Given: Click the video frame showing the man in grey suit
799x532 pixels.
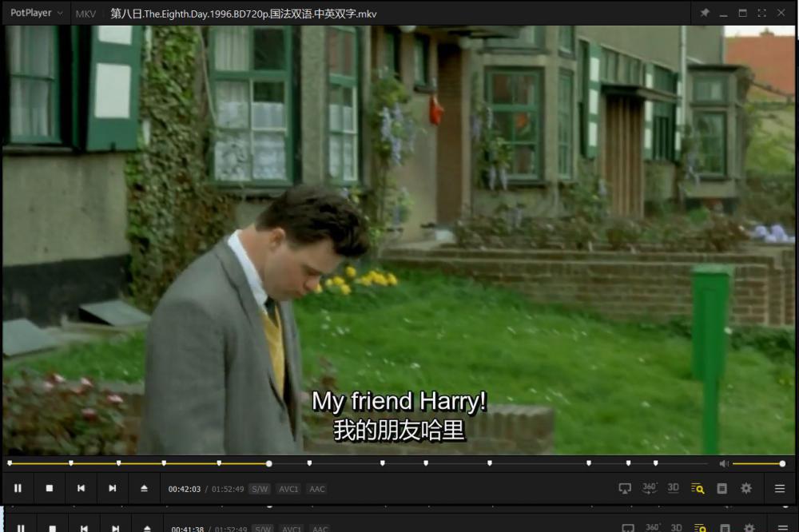Looking at the screenshot, I should [x=399, y=240].
